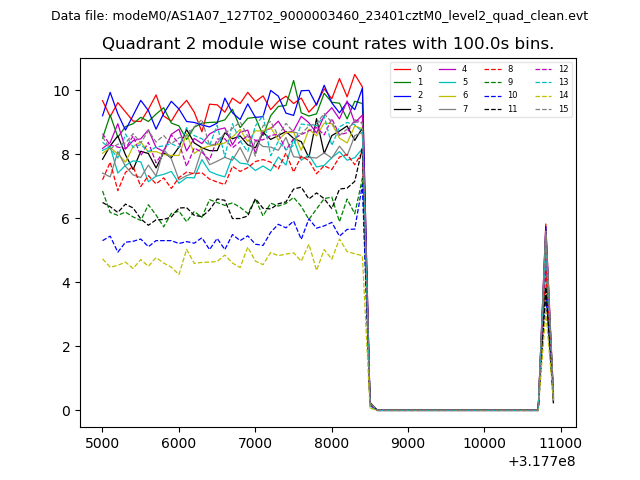
Task: Click the plot title about Quadrant 2 count rates
Action: click(x=327, y=44)
